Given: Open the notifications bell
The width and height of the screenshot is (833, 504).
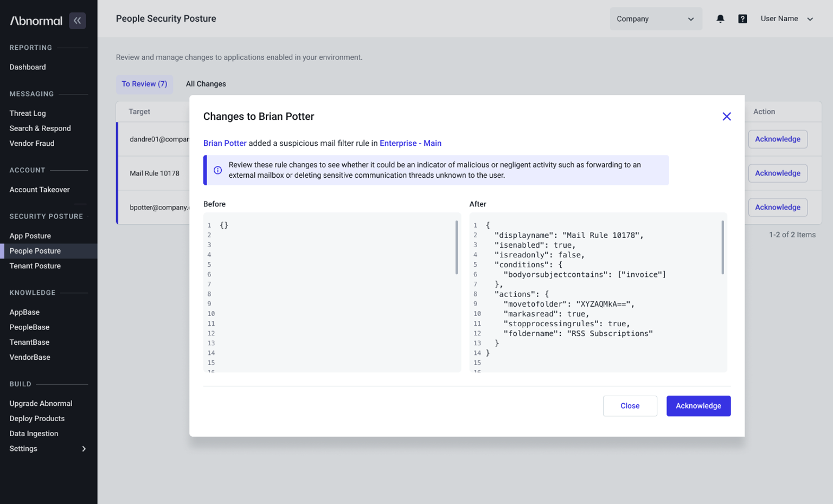Looking at the screenshot, I should (x=720, y=19).
